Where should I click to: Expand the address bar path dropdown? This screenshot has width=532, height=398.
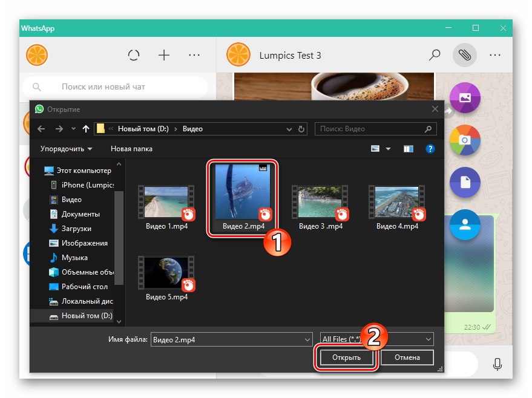click(289, 129)
